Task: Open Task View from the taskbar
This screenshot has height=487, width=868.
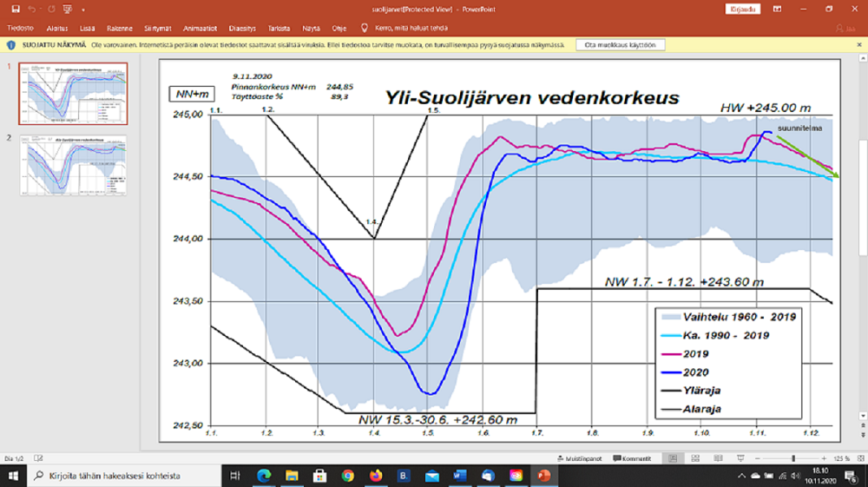Action: pyautogui.click(x=235, y=476)
